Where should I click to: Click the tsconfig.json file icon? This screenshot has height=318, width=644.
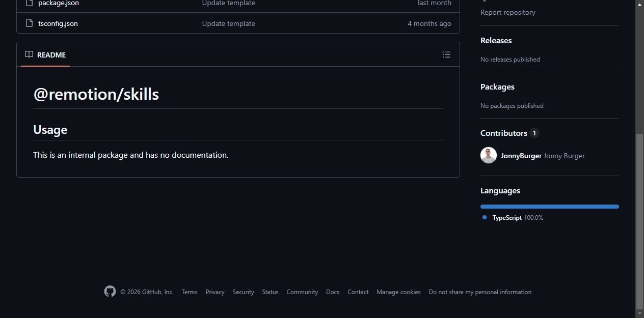(x=30, y=23)
